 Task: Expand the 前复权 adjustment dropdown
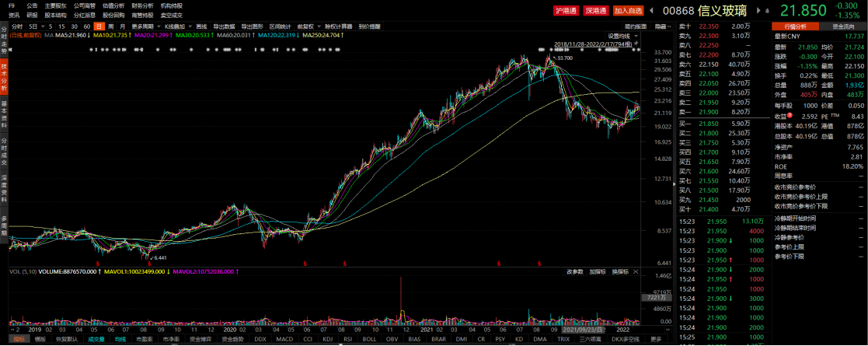pos(319,26)
